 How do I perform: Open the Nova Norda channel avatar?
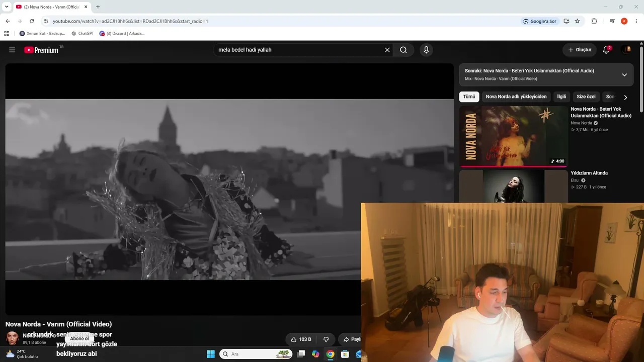pos(12,338)
